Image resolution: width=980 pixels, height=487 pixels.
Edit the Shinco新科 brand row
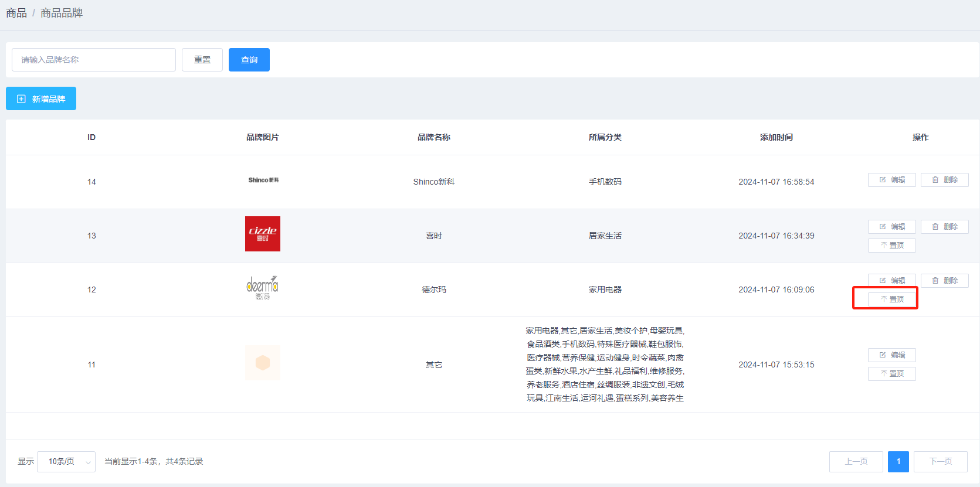(x=891, y=180)
